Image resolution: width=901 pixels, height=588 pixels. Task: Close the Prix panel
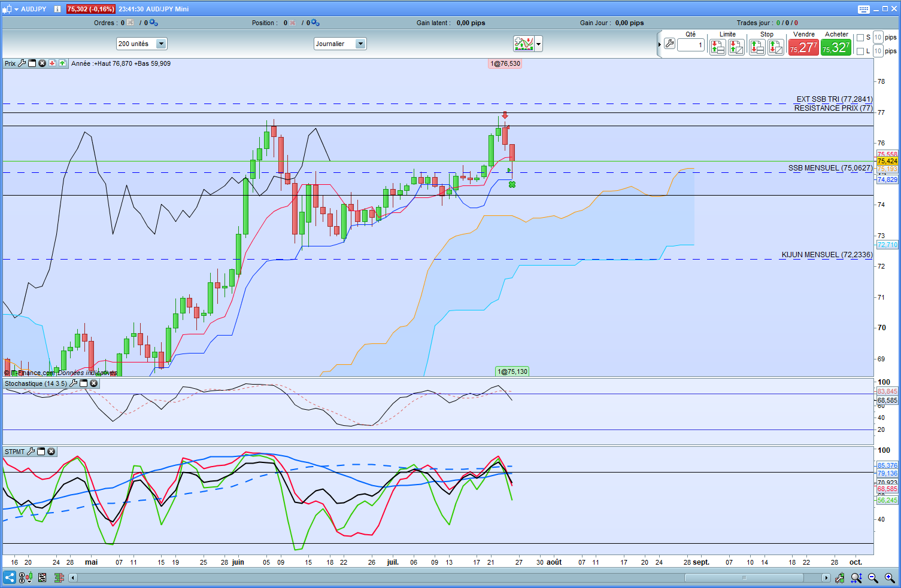pyautogui.click(x=43, y=63)
